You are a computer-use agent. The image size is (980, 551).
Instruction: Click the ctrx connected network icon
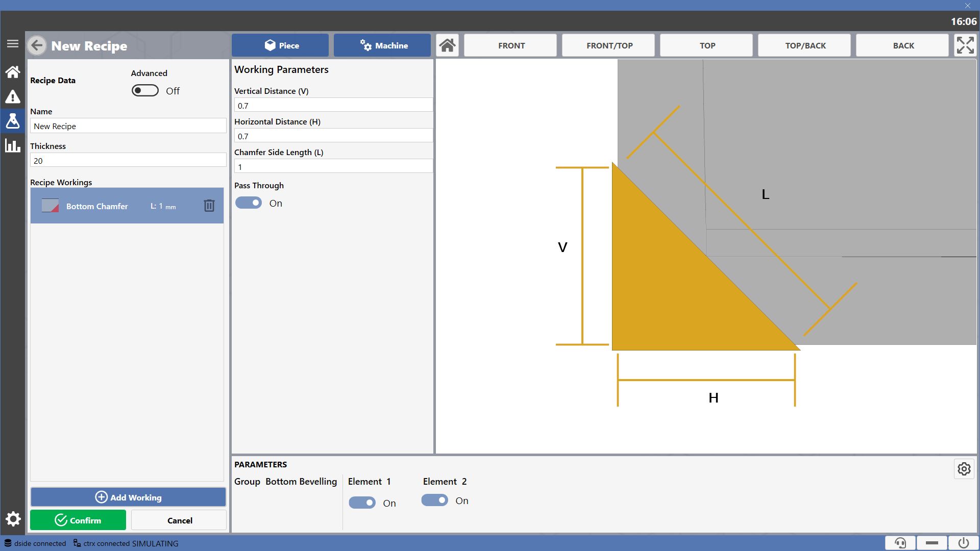[77, 543]
